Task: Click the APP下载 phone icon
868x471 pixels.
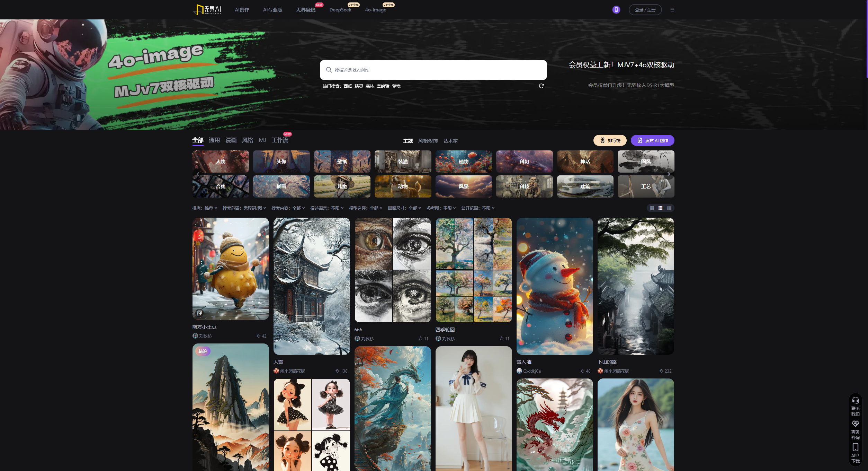Action: [855, 447]
